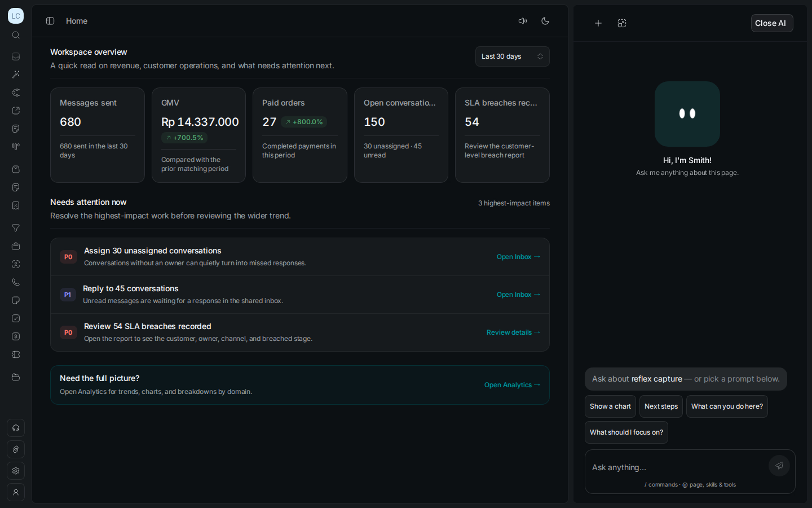This screenshot has height=508, width=812.
Task: Select the Assign 30 unassigned conversations title
Action: 153,251
